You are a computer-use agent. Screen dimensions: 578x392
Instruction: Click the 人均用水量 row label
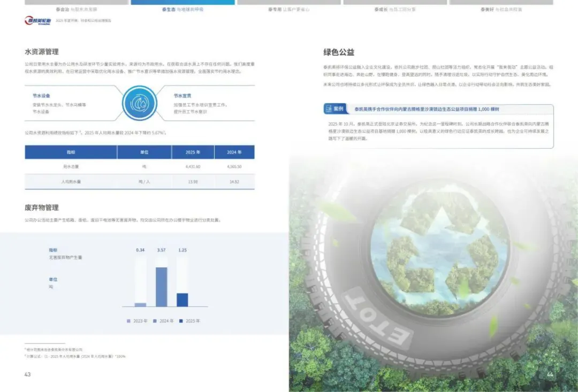tap(71, 182)
